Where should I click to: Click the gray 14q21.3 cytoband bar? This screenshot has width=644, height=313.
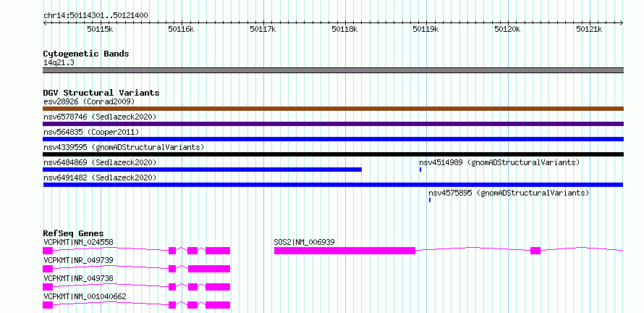point(333,70)
